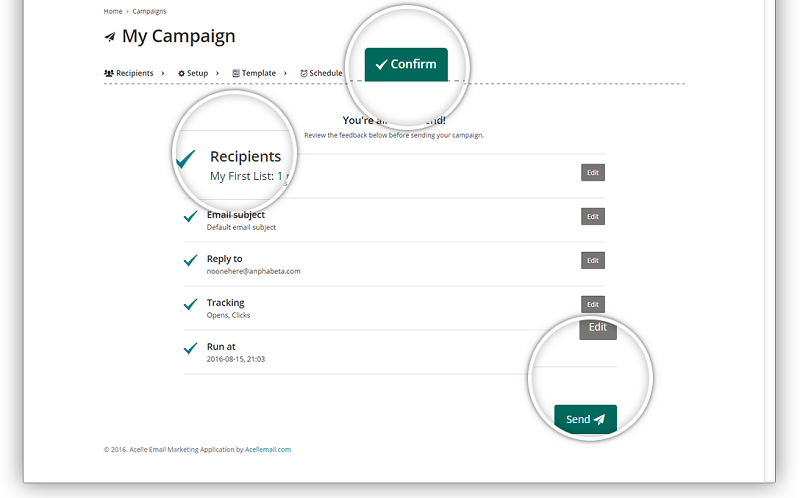Viewport: 800px width, 498px height.
Task: Send the campaign with the Send button
Action: tap(585, 419)
